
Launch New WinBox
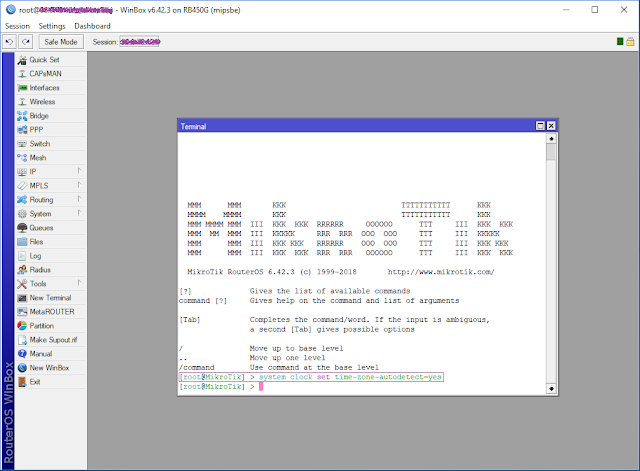(51, 368)
